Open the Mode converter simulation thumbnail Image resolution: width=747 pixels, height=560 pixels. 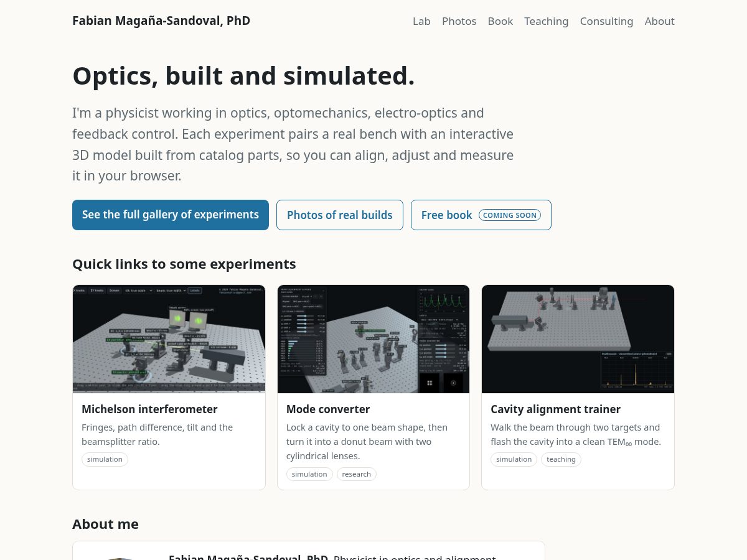point(374,339)
